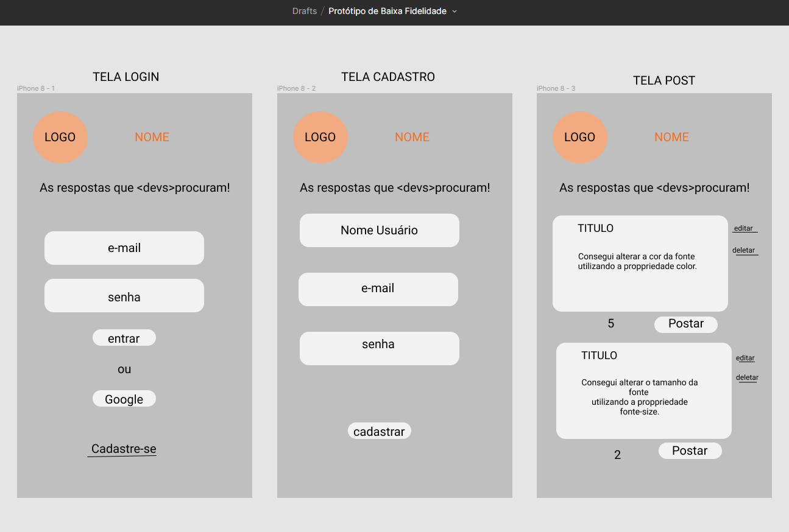Click the 'ou' text in login screen
Screen dimensions: 789x532
(124, 369)
